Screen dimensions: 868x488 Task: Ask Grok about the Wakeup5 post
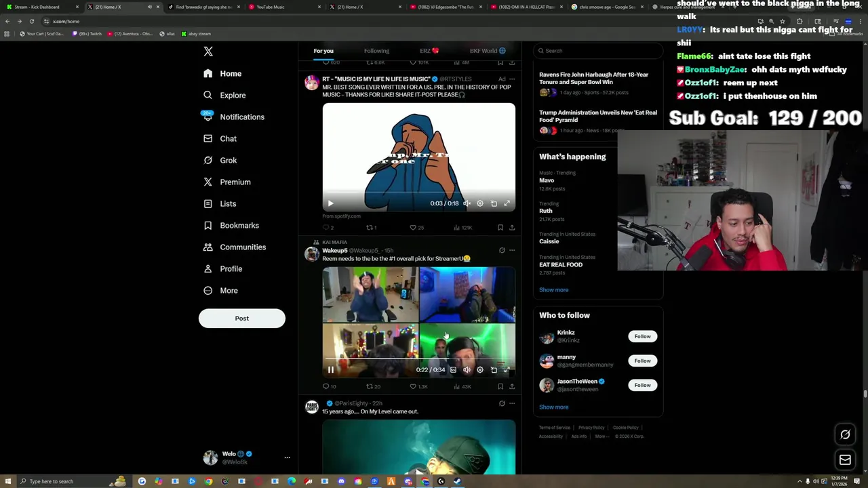click(502, 250)
